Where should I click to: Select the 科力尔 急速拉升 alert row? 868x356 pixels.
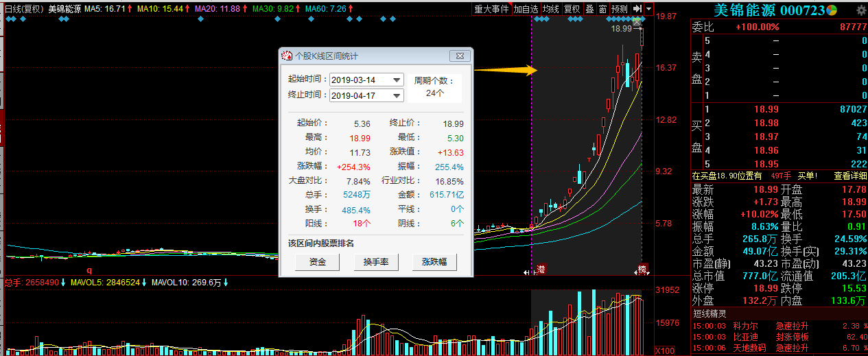[779, 327]
